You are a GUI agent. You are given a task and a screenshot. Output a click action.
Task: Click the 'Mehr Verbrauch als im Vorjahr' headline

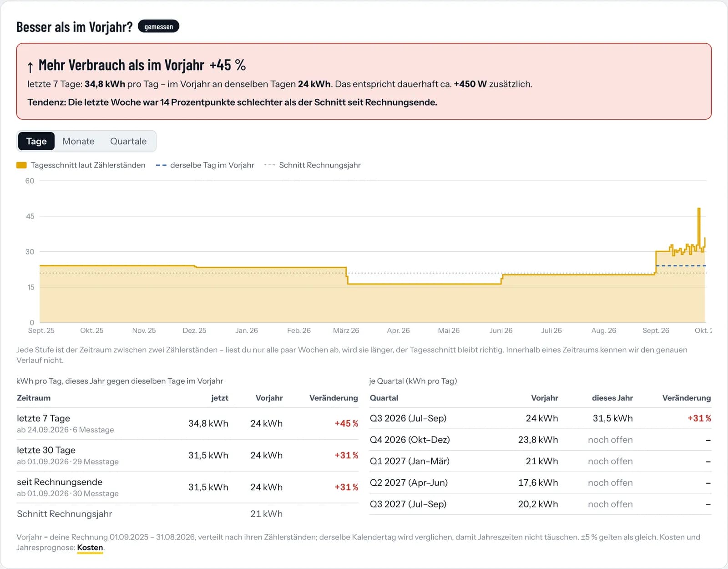point(121,65)
